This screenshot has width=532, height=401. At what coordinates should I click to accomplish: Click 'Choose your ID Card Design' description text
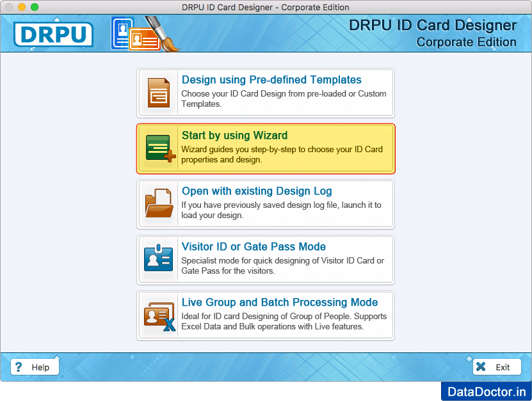[x=284, y=98]
